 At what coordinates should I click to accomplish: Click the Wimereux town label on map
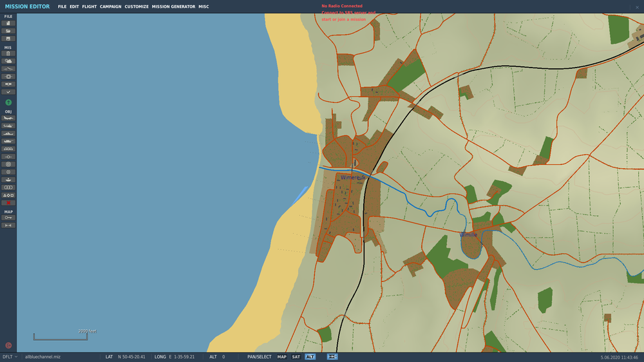[x=353, y=177]
